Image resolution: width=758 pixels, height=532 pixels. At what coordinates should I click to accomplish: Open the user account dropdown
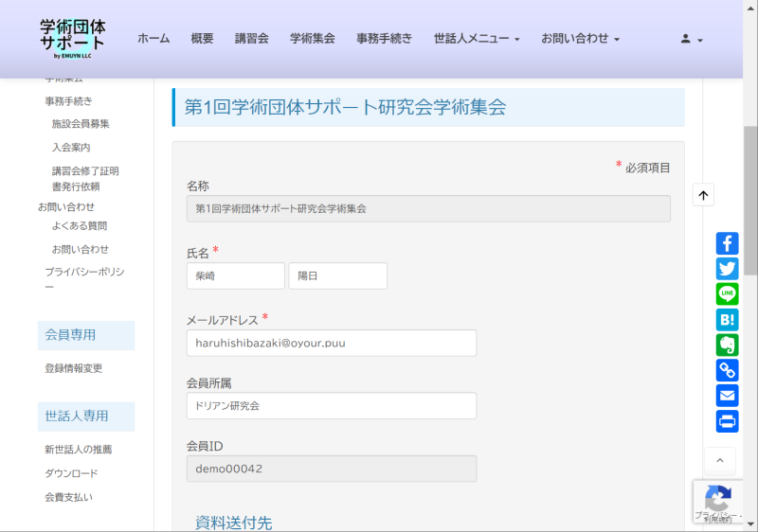click(x=692, y=39)
